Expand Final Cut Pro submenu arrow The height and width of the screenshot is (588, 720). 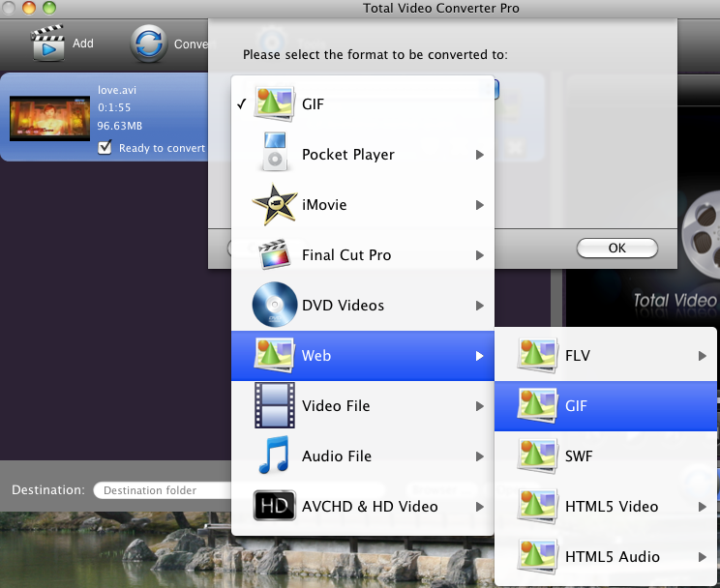[x=480, y=255]
